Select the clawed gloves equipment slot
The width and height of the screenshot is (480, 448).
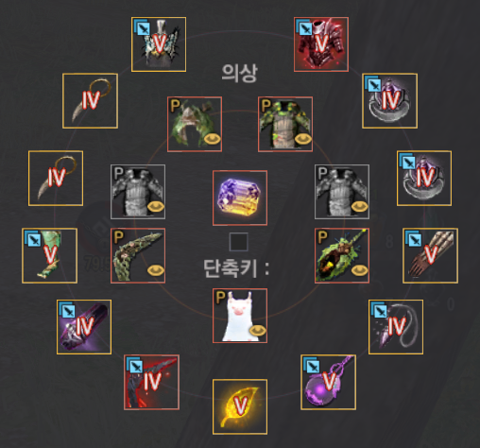430,255
